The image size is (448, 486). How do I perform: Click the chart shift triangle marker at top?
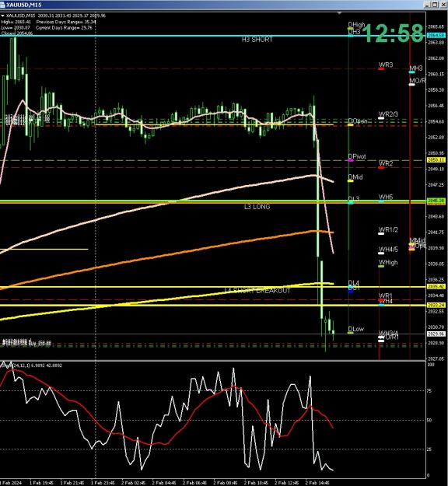339,13
